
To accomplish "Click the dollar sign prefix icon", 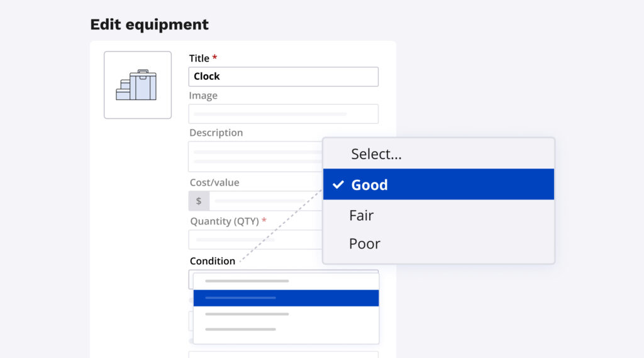I will (x=199, y=201).
